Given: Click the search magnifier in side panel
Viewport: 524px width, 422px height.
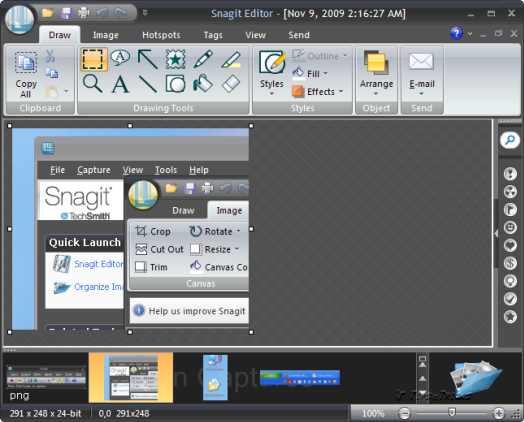Looking at the screenshot, I should [x=510, y=140].
